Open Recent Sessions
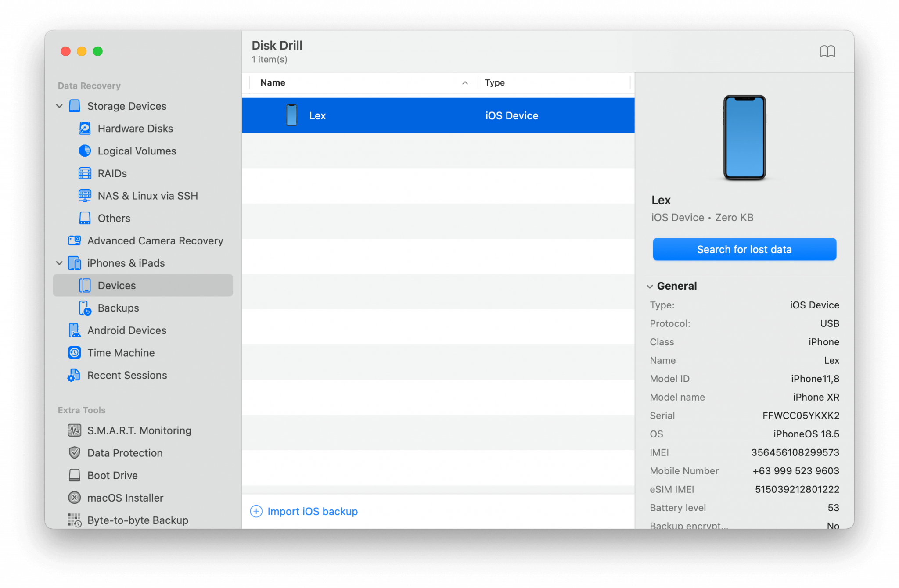 [127, 375]
